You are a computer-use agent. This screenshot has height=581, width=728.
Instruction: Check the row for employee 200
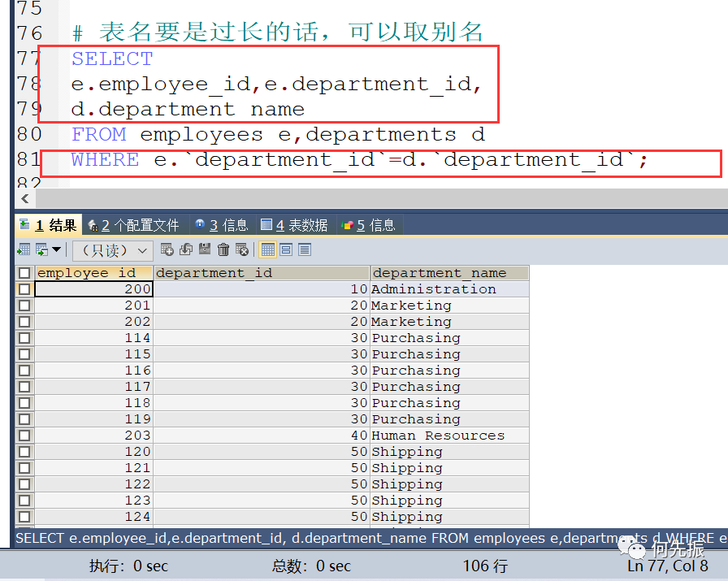(24, 289)
